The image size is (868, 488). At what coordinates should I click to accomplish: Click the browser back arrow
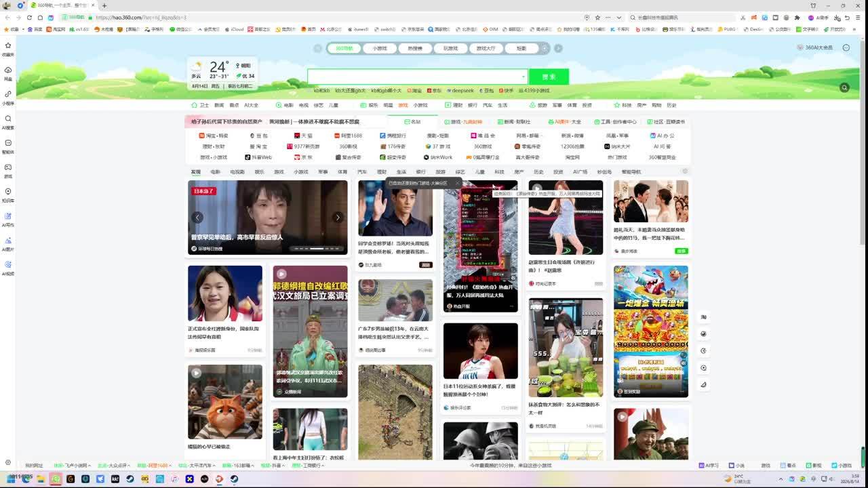click(7, 18)
